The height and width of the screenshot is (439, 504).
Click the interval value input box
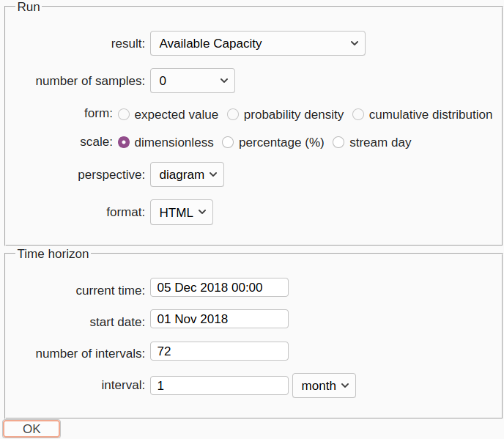[x=219, y=385]
